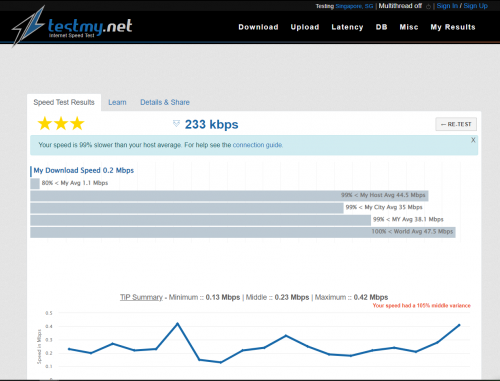Follow the connection guide link
Viewport: 500px width, 381px height.
pyautogui.click(x=258, y=145)
